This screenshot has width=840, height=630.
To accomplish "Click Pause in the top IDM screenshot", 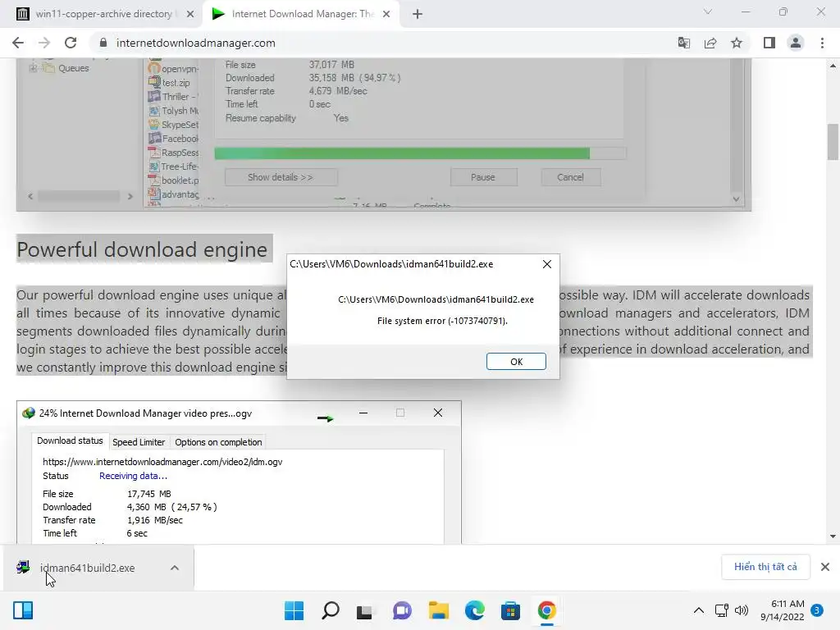I will pos(483,177).
